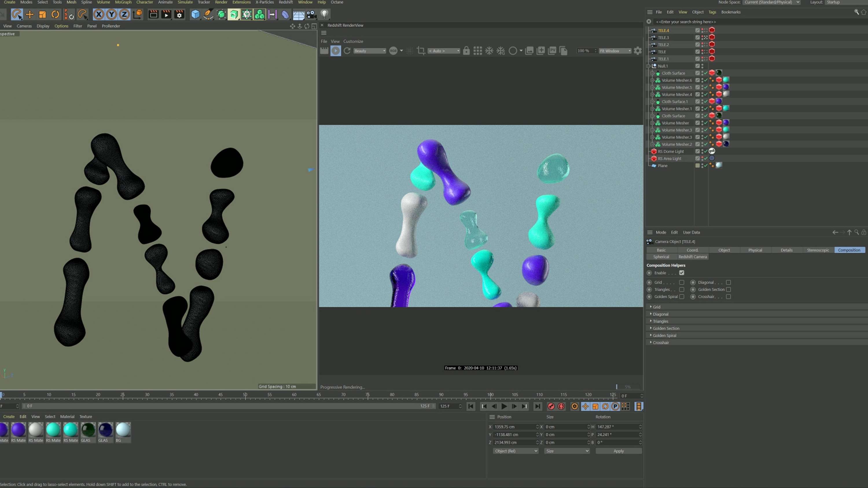Expand the Golden Section settings
The width and height of the screenshot is (868, 488).
757,328
